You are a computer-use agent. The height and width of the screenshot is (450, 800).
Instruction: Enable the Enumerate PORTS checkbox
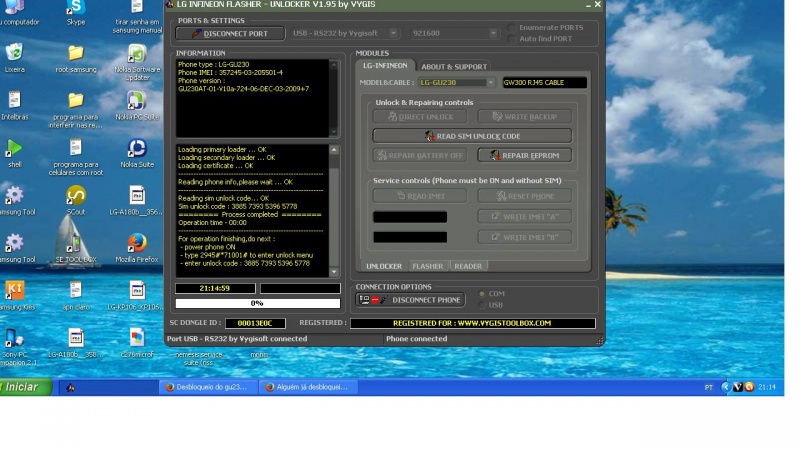(x=512, y=28)
